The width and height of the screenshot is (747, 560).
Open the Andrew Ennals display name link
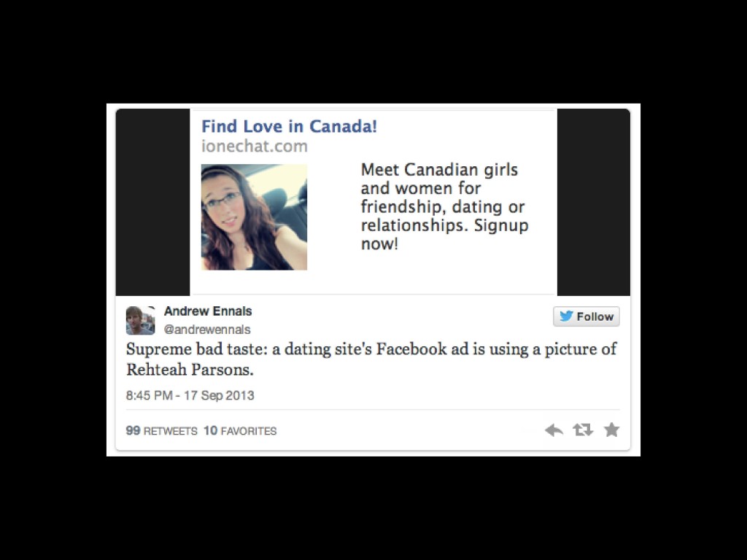(208, 311)
